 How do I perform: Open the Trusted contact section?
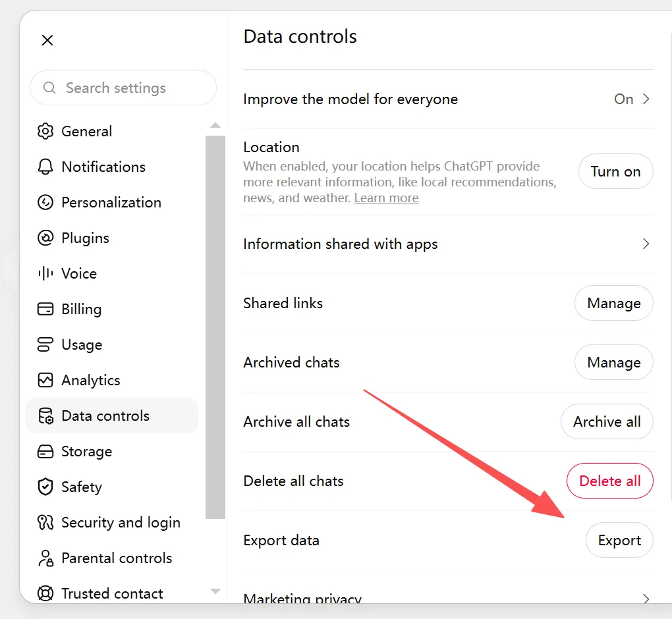112,594
